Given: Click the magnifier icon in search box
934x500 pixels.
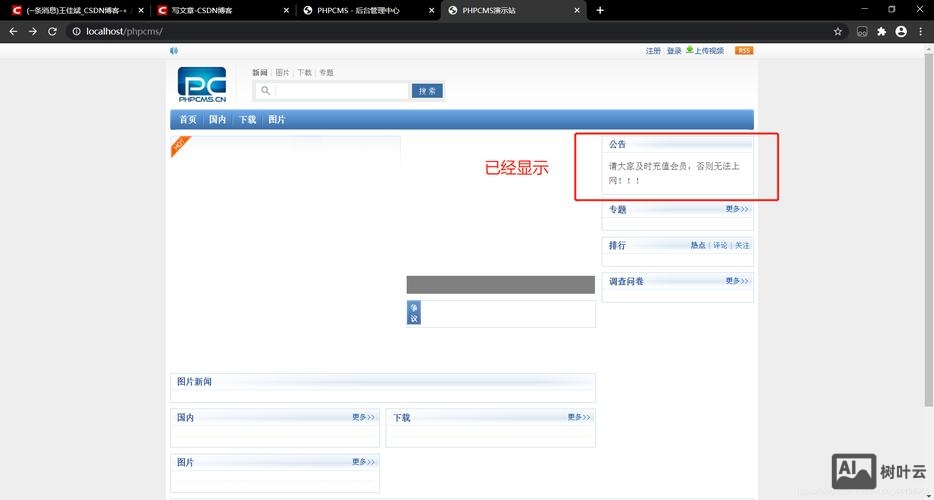Looking at the screenshot, I should (x=265, y=91).
